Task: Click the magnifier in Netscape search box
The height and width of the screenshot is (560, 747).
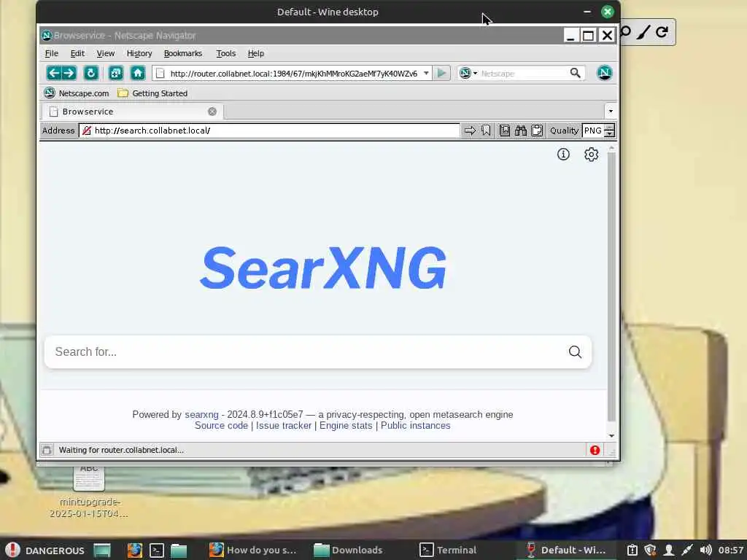Action: pos(575,73)
